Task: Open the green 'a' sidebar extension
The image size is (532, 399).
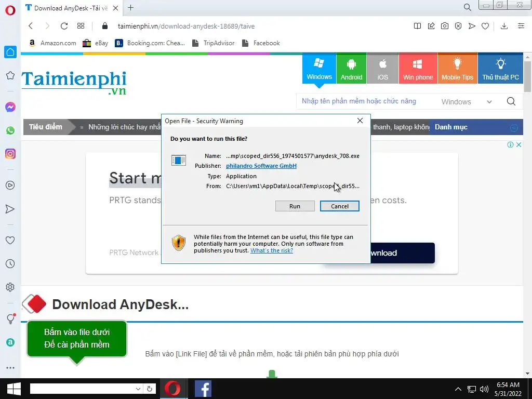Action: coord(10,342)
